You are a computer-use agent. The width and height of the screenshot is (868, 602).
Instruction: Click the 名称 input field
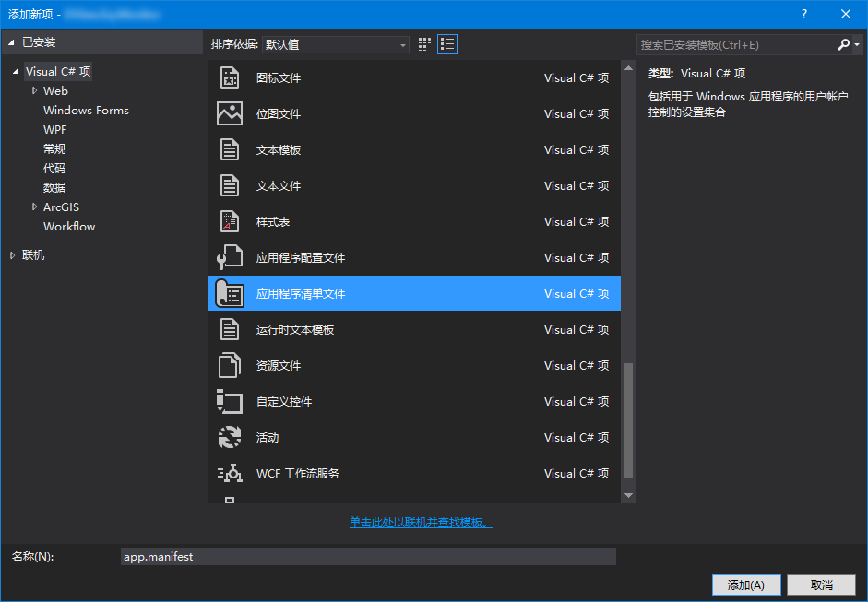click(368, 557)
